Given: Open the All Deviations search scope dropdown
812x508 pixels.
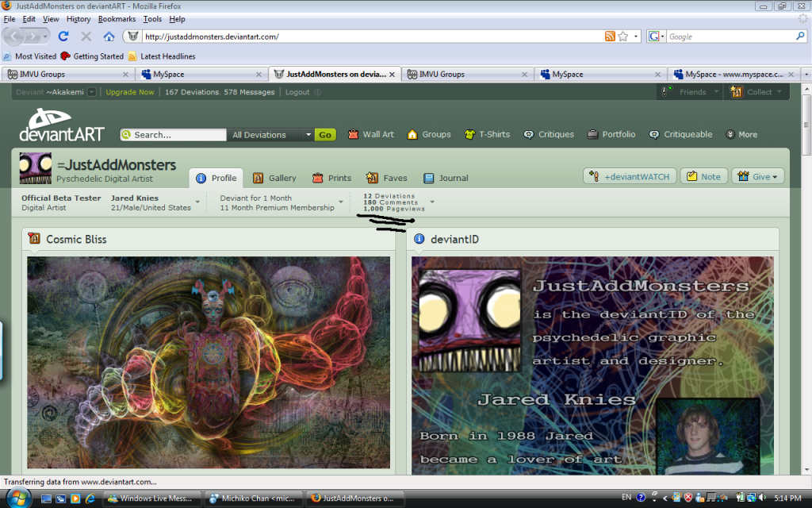Looking at the screenshot, I should coord(271,135).
